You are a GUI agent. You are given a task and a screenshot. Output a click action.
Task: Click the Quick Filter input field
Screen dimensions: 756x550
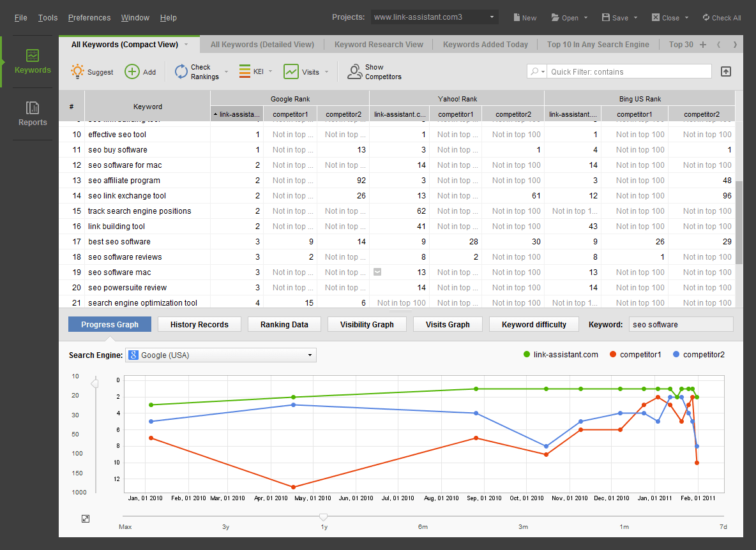[629, 71]
